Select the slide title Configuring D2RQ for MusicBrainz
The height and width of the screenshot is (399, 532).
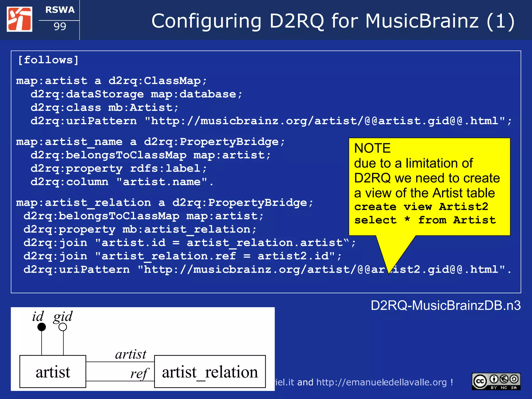333,21
